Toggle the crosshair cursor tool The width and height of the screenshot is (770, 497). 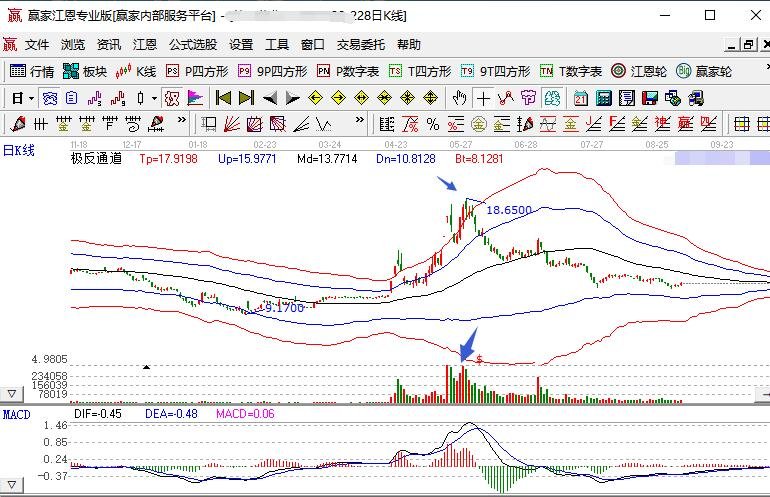click(483, 99)
